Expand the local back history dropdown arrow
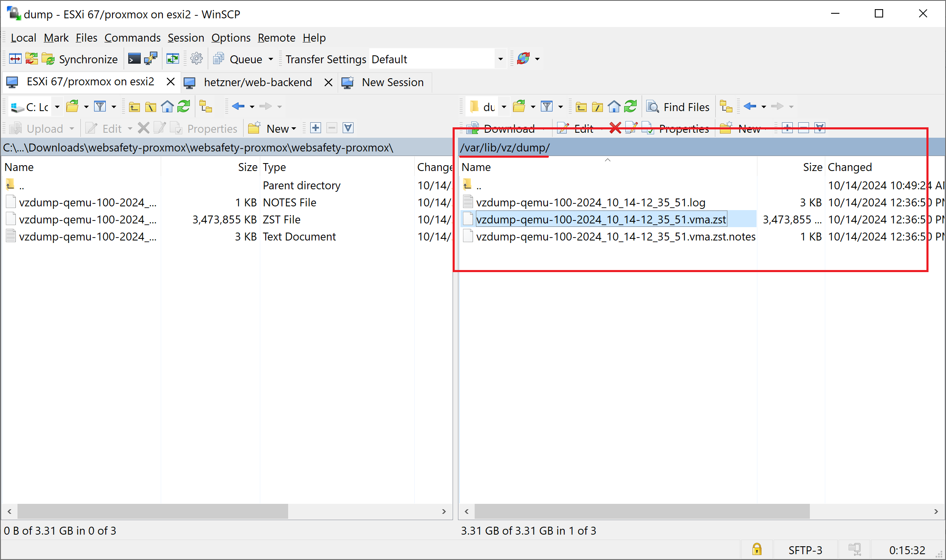This screenshot has height=560, width=946. [x=252, y=107]
